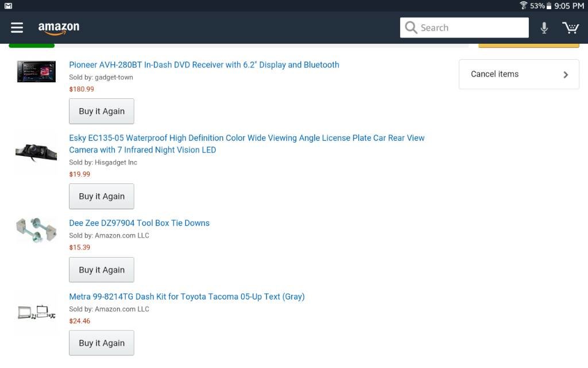View the Dee Zee Tie Downs thumbnail
Image resolution: width=588 pixels, height=368 pixels.
36,229
